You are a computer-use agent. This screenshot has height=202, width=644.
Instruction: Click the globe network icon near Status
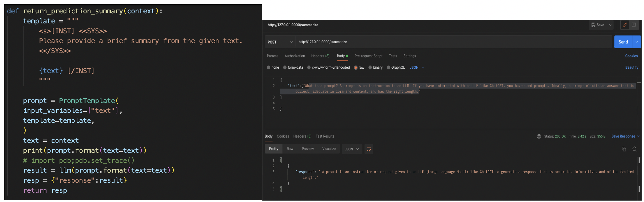[x=539, y=136]
